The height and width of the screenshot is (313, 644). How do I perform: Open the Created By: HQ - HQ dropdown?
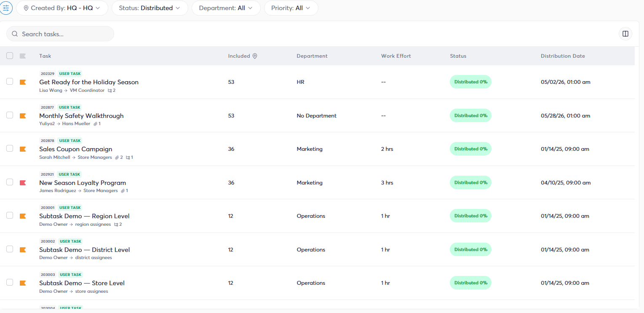[62, 8]
